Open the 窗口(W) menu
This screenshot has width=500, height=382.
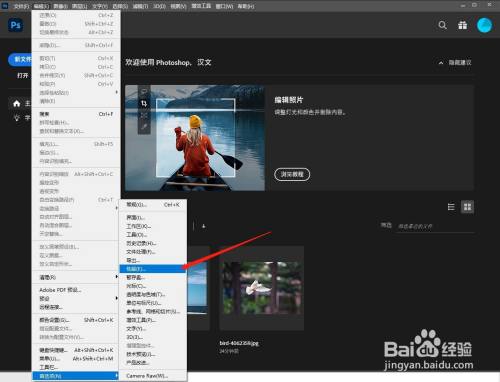coord(224,6)
